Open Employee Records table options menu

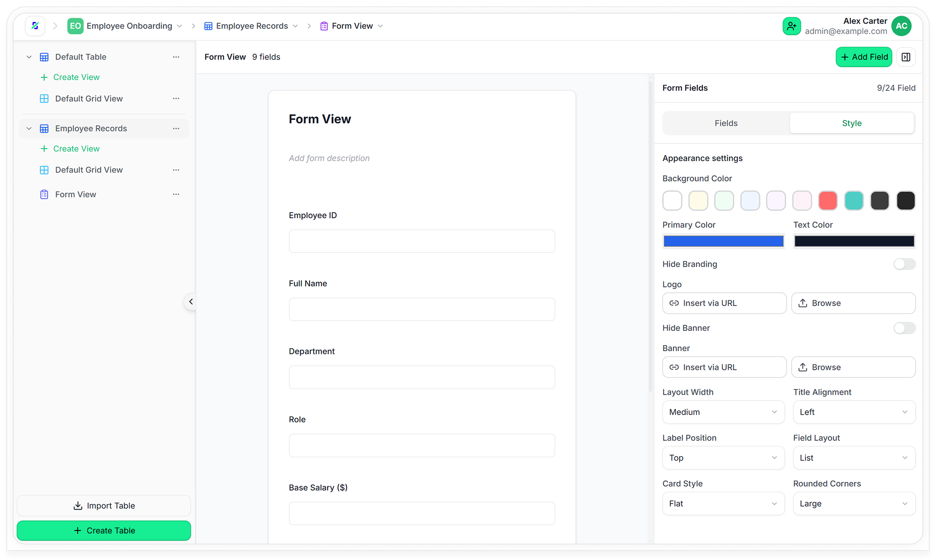pos(176,128)
